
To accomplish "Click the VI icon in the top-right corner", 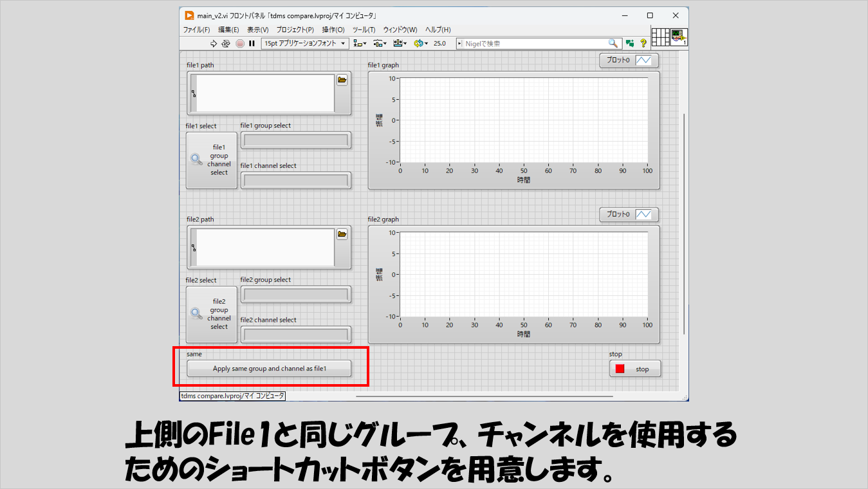I will tap(679, 37).
